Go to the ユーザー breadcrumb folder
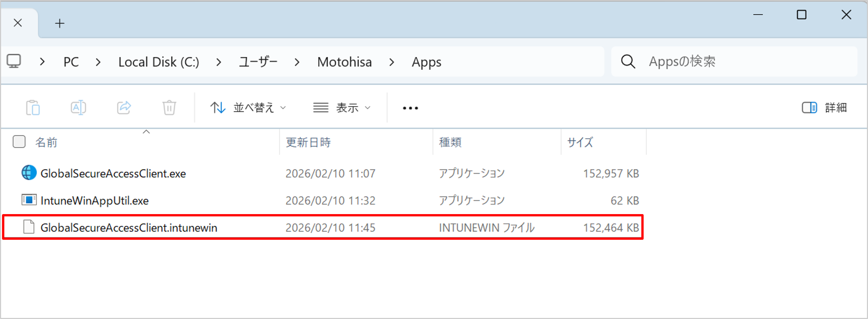 tap(258, 62)
